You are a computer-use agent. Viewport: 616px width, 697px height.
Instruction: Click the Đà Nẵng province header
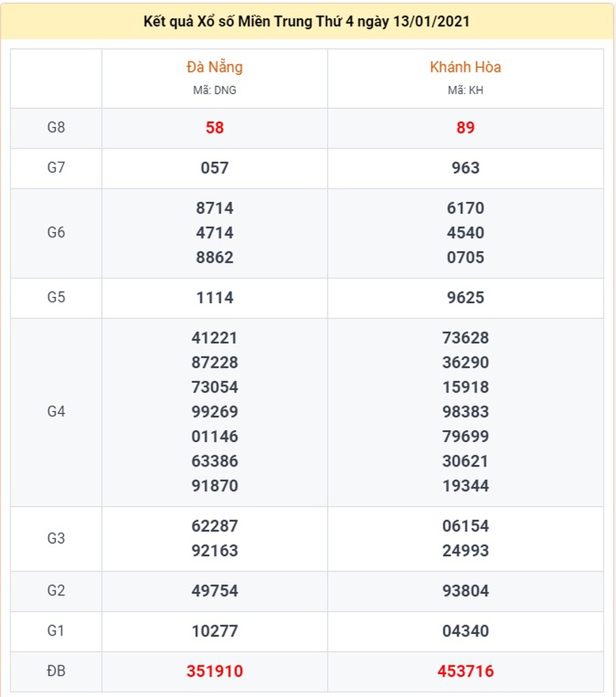click(x=214, y=66)
